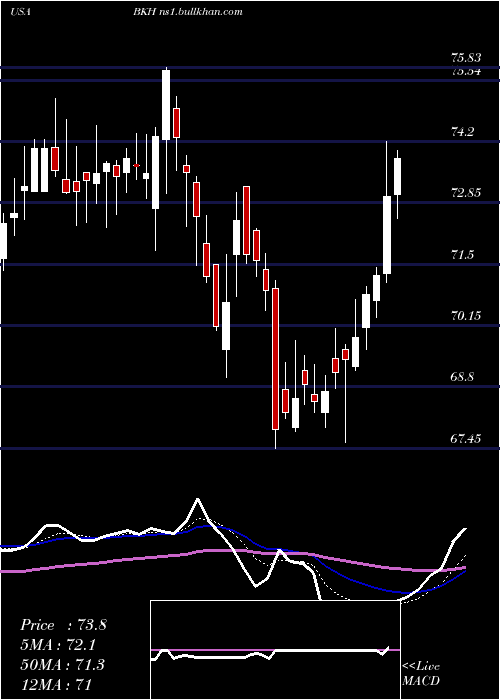
Task: Click the MACD inset chart box
Action: point(275,650)
